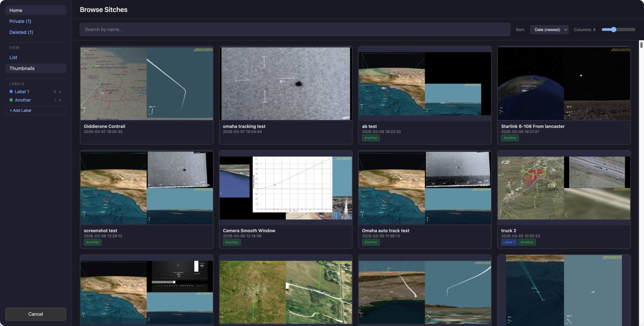The width and height of the screenshot is (644, 326).
Task: Delete Label 1 using its x icon
Action: point(60,92)
